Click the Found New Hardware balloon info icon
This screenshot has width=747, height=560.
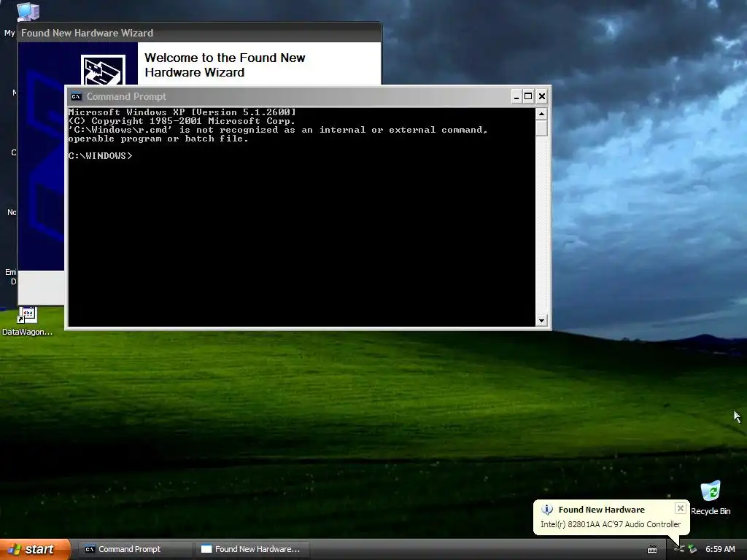click(547, 510)
